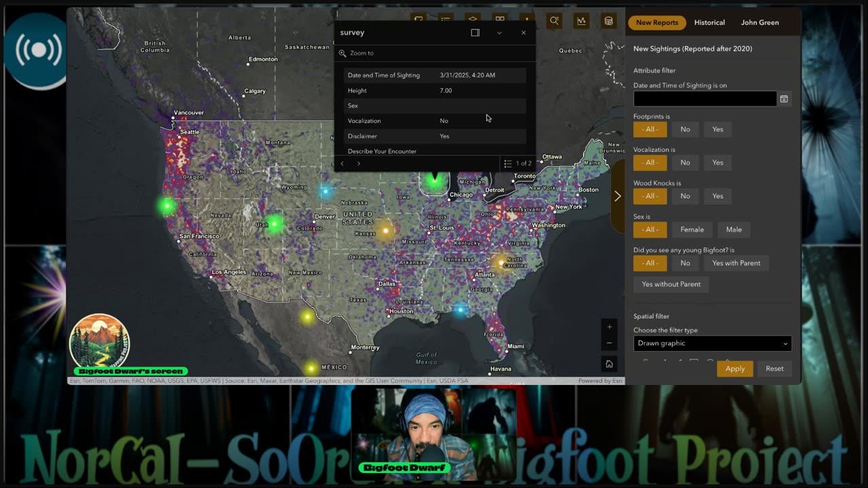Go to next feature in popup

coord(359,163)
